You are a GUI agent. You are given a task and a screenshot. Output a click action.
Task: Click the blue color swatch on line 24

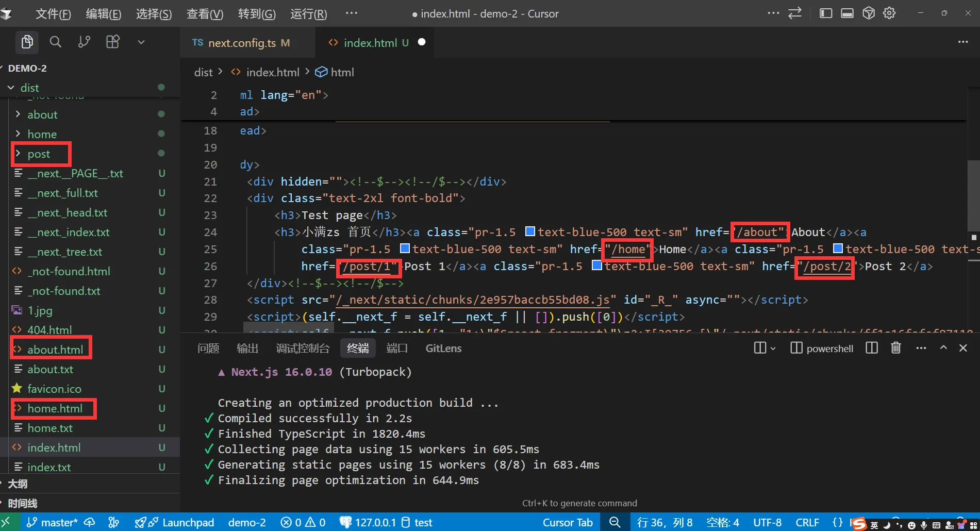tap(530, 231)
